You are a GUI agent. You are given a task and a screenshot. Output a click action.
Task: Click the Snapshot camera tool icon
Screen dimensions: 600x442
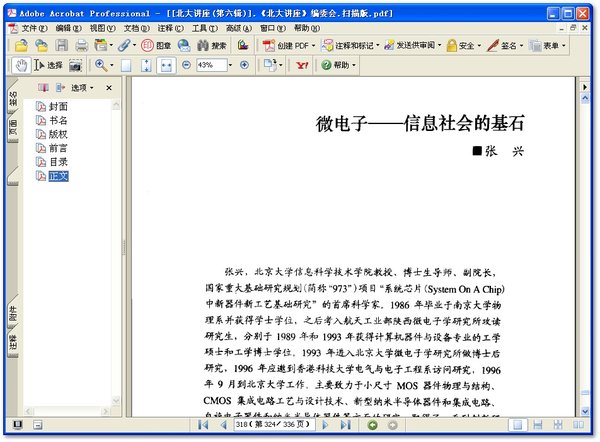pos(75,65)
